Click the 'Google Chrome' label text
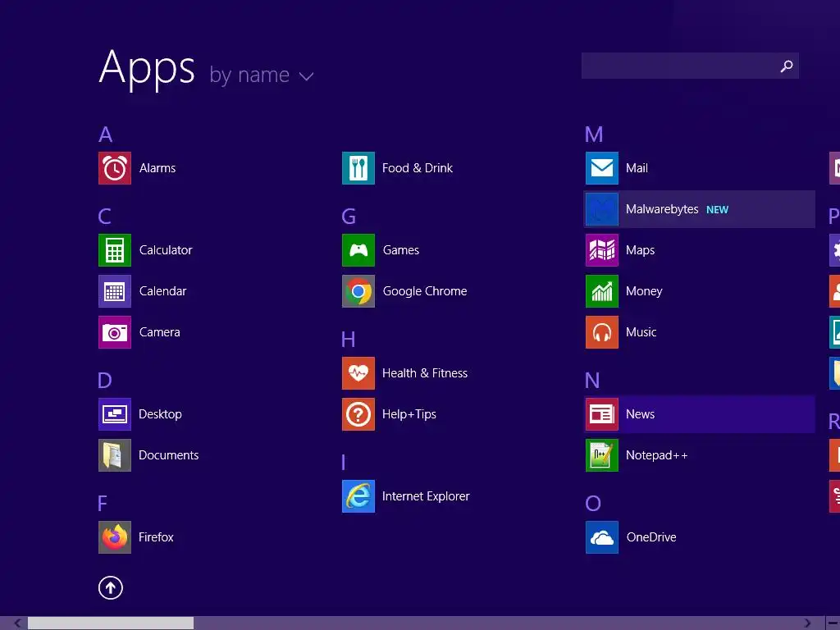This screenshot has height=630, width=840. pos(425,291)
